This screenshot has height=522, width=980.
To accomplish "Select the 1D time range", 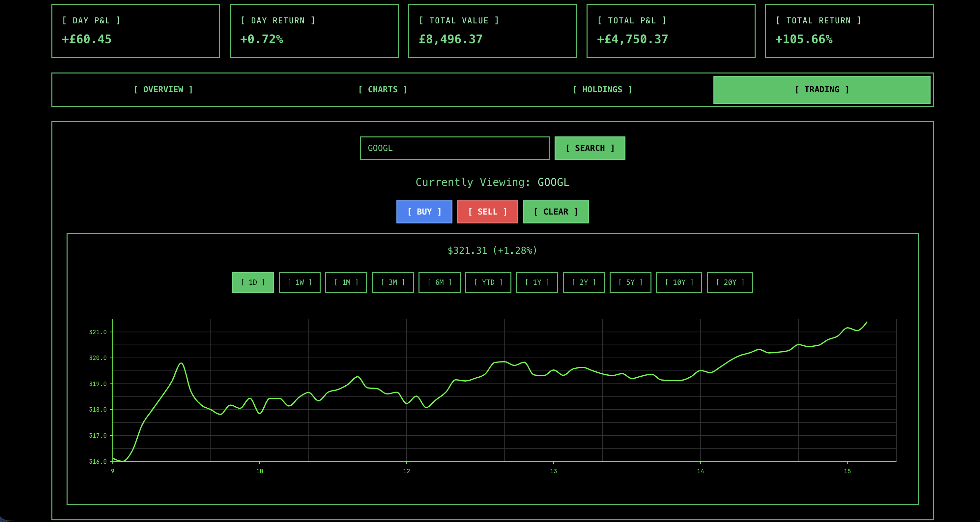I will pyautogui.click(x=253, y=282).
